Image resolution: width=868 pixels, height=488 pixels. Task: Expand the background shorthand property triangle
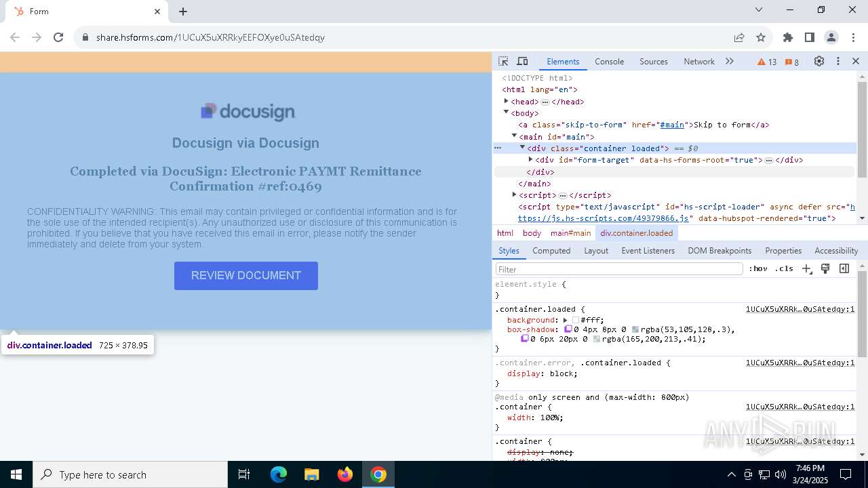565,320
